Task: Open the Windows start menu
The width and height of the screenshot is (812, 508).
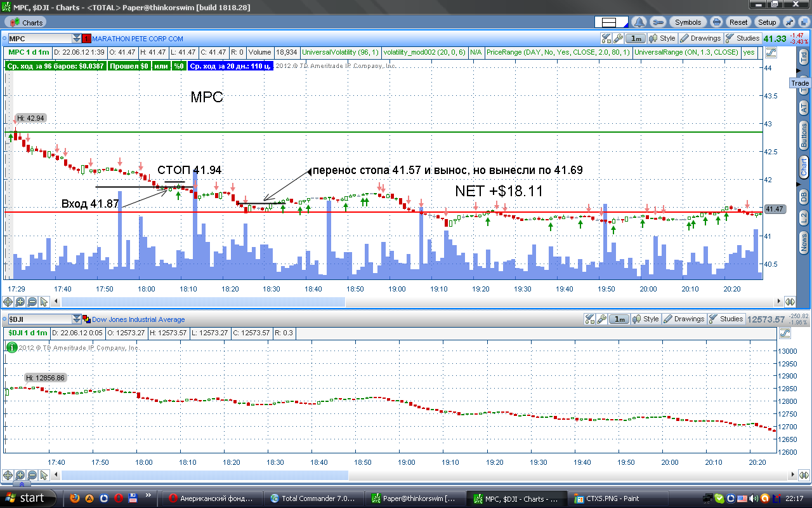Action: point(29,498)
